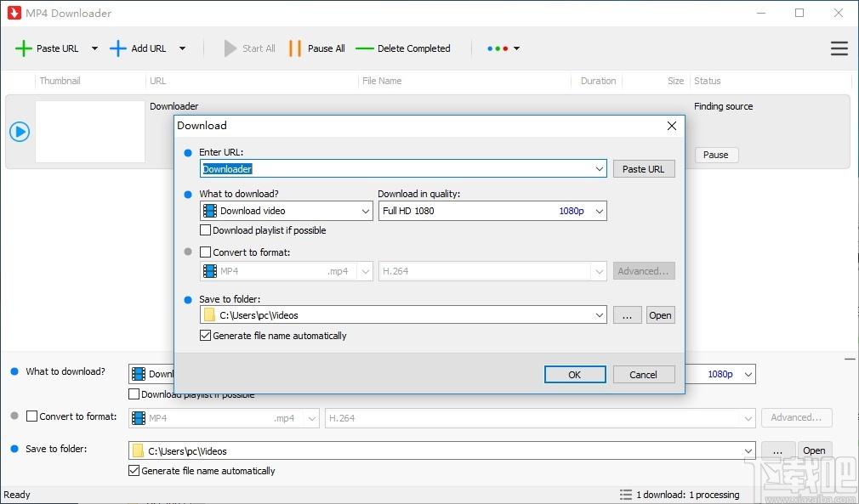Click the green Paste URL plus icon
Image resolution: width=859 pixels, height=504 pixels.
point(24,48)
